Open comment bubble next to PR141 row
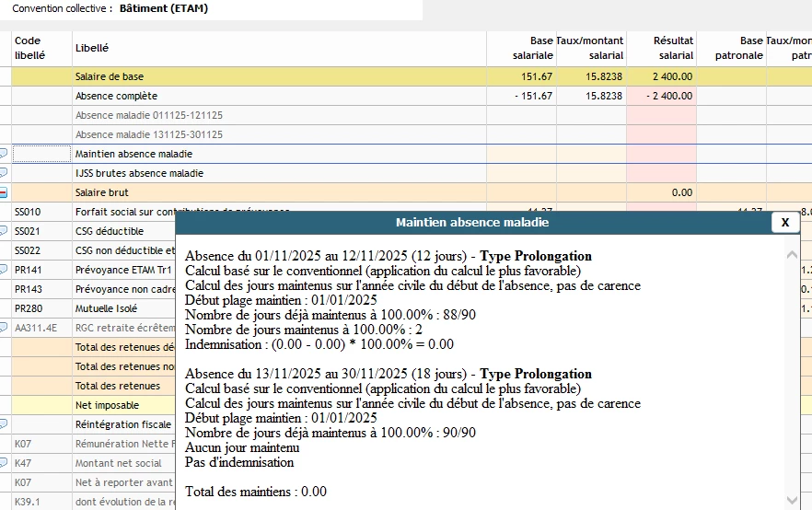812x510 pixels. point(3,270)
